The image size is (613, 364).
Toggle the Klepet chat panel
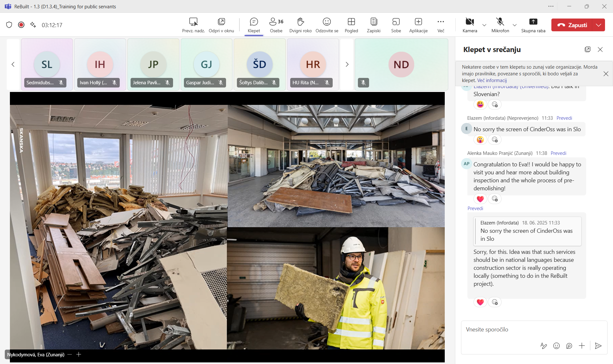click(x=254, y=25)
